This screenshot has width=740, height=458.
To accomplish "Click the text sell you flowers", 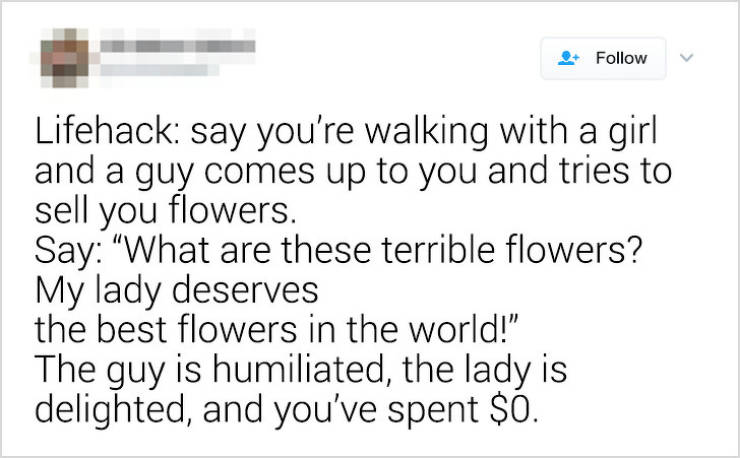I will 165,211.
